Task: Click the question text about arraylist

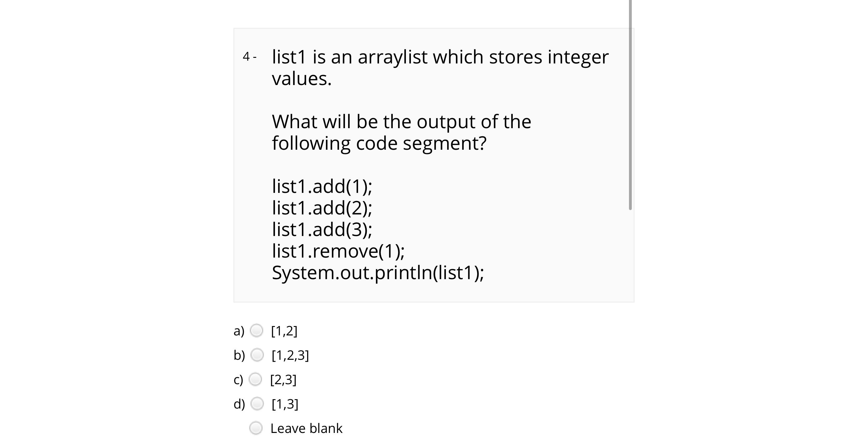Action: [438, 57]
